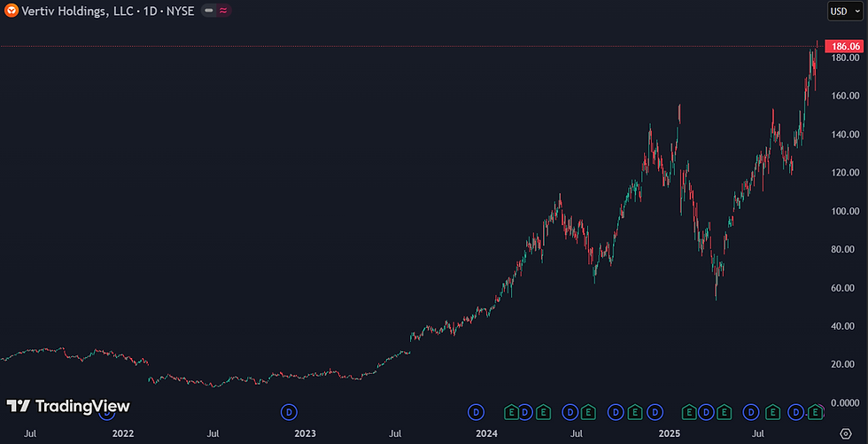868x444 pixels.
Task: Click earnings E marker above Jul 2024
Action: 588,412
